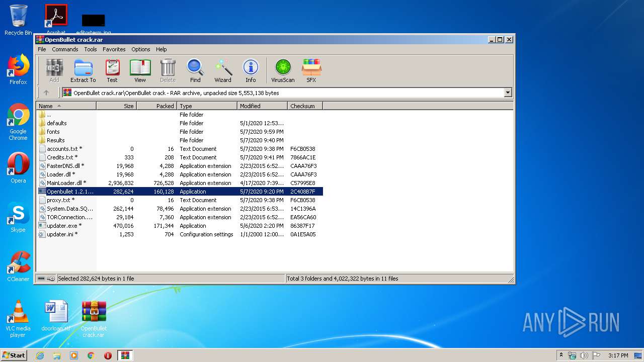Image resolution: width=644 pixels, height=362 pixels.
Task: Select the Results folder
Action: click(180, 140)
